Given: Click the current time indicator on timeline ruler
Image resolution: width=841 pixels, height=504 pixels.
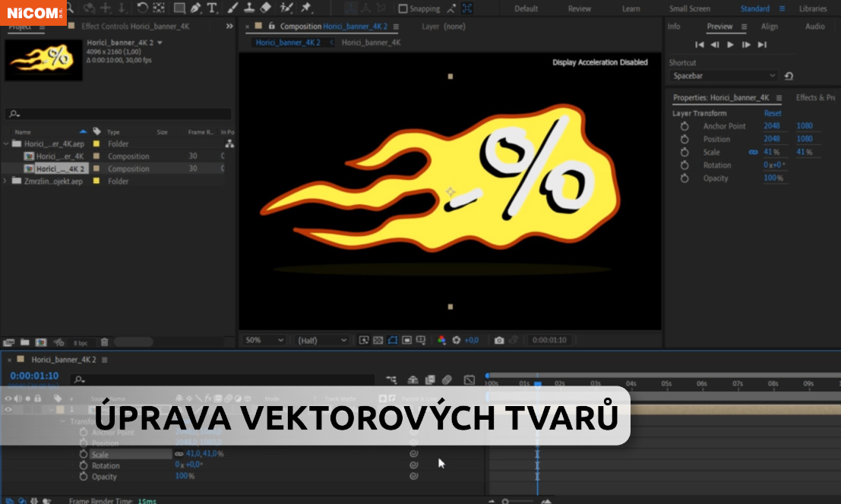Looking at the screenshot, I should tap(537, 383).
